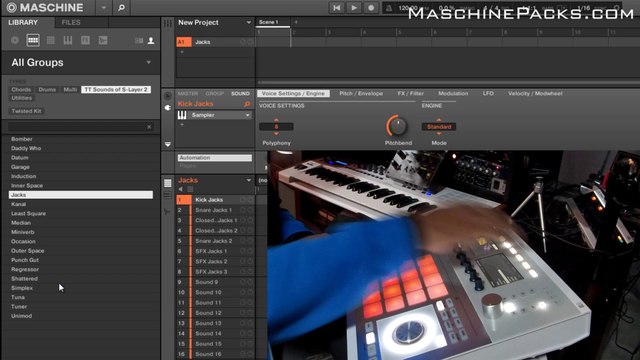Select the Drums type tag
The image size is (640, 360).
point(47,89)
